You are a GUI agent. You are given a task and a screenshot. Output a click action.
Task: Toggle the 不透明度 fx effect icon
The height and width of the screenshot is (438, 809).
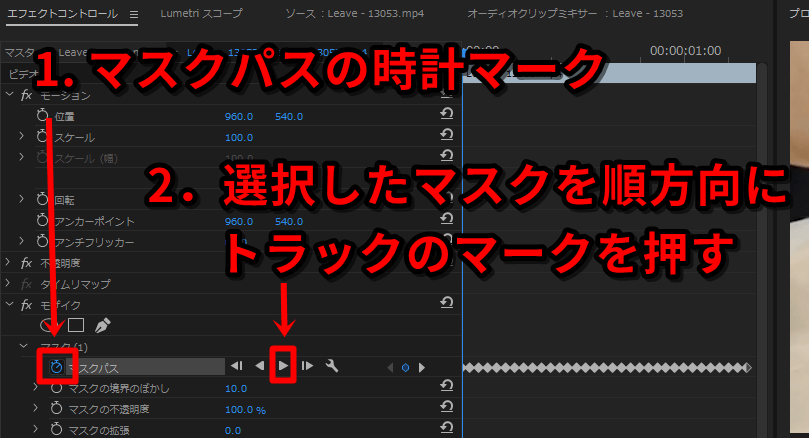coord(26,263)
